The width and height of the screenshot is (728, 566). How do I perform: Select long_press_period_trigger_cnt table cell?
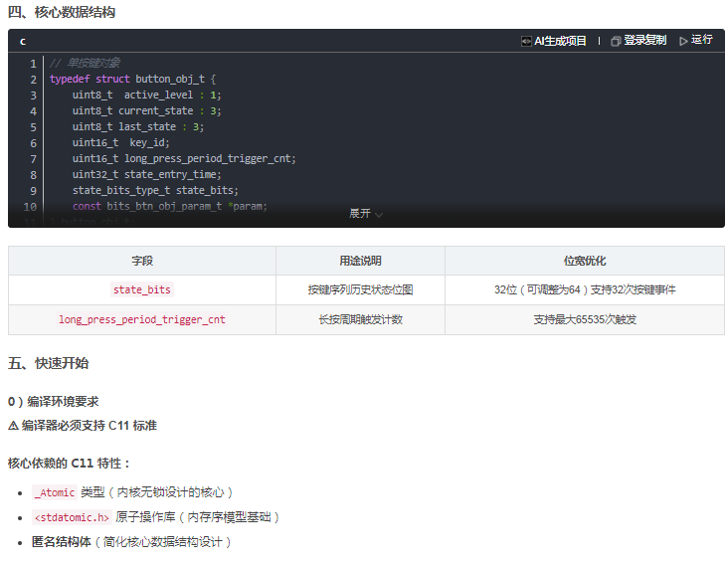pyautogui.click(x=142, y=319)
